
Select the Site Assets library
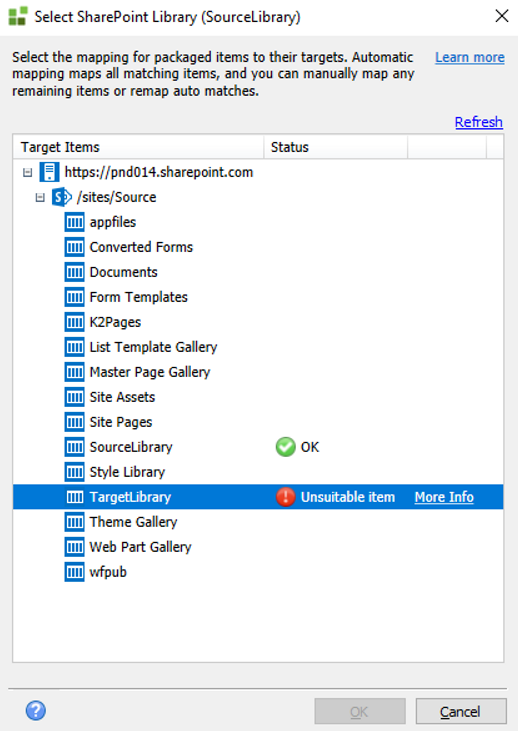click(x=122, y=397)
